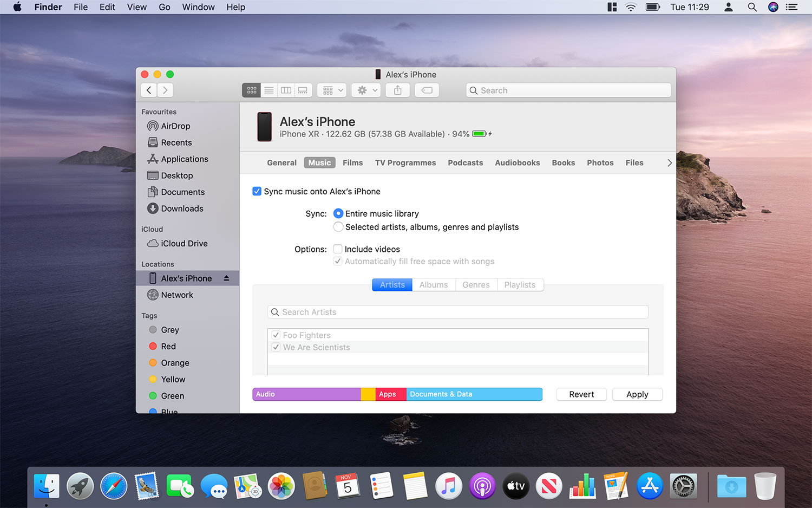Viewport: 812px width, 508px height.
Task: Switch to list view in the toolbar
Action: click(269, 90)
